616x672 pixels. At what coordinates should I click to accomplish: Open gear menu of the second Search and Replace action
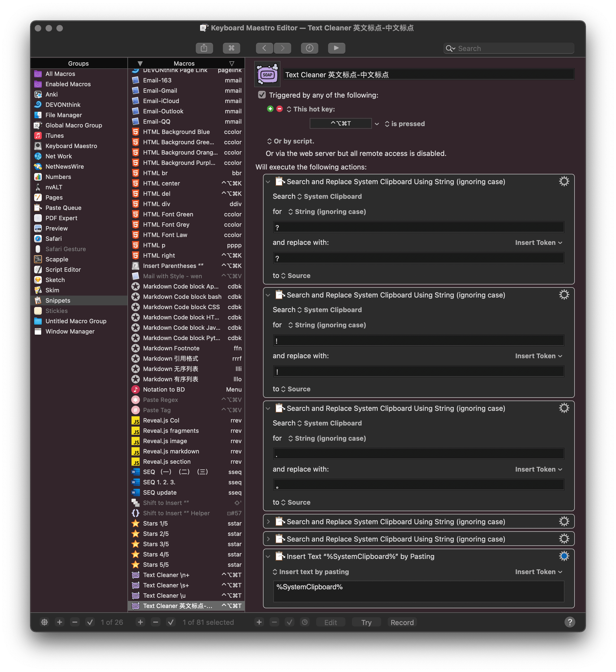564,295
